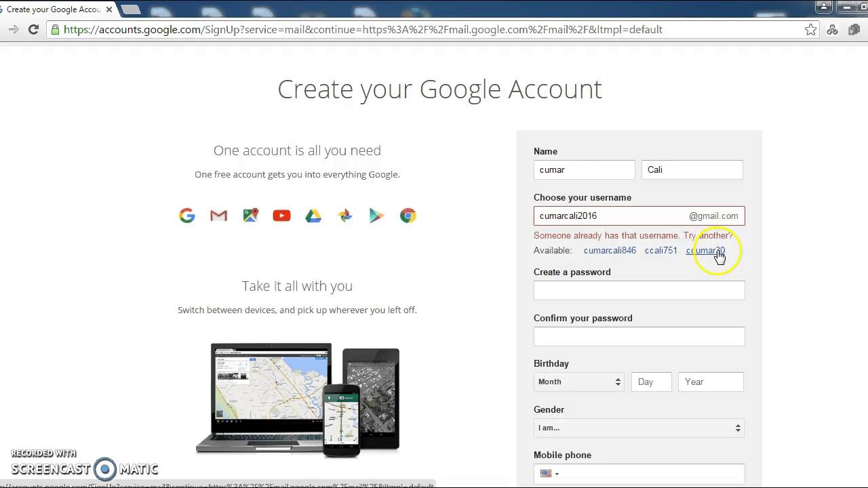Click the green padlock security icon

(56, 29)
